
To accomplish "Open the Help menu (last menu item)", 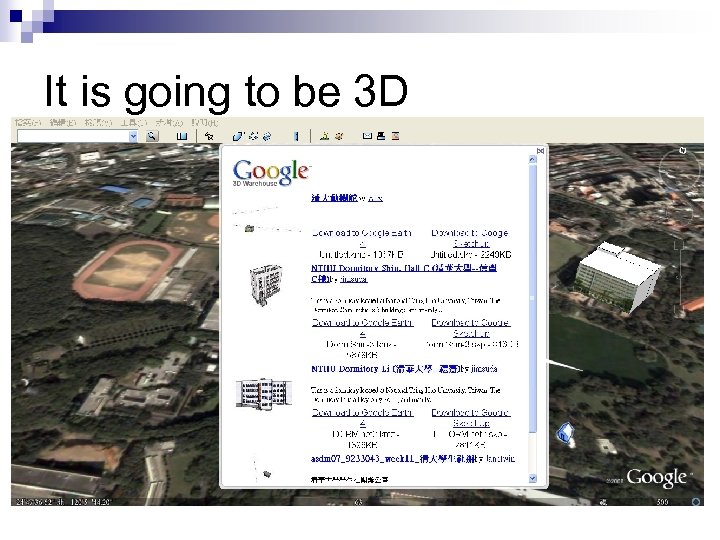I will [205, 123].
